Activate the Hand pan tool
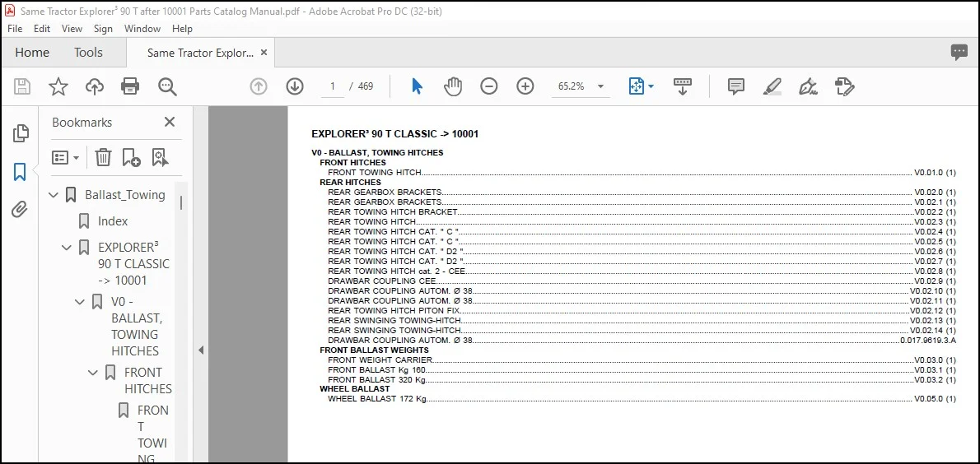 click(452, 86)
